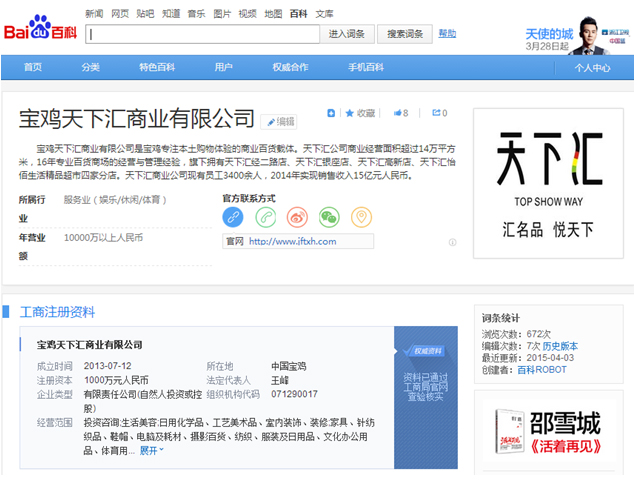
Task: Open the 特色百科 navigation menu
Action: click(x=156, y=67)
